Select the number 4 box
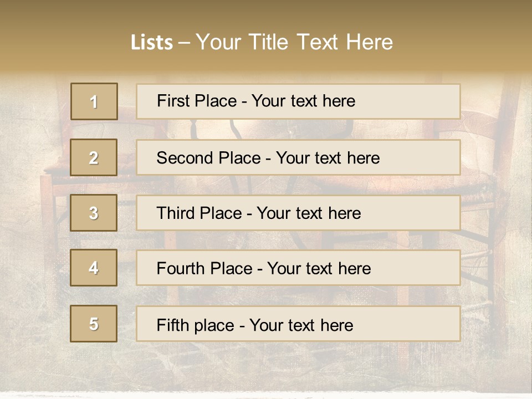Viewport: 532px width, 399px height. [94, 268]
